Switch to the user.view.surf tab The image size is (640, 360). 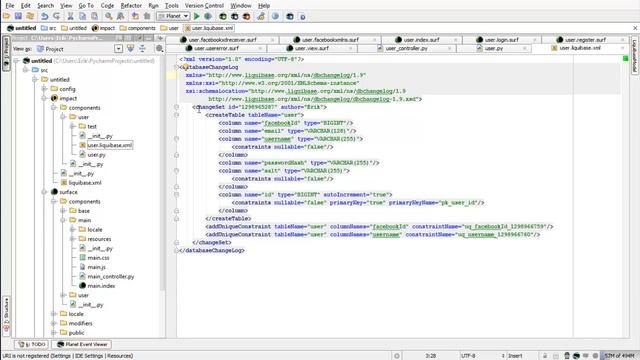click(311, 48)
